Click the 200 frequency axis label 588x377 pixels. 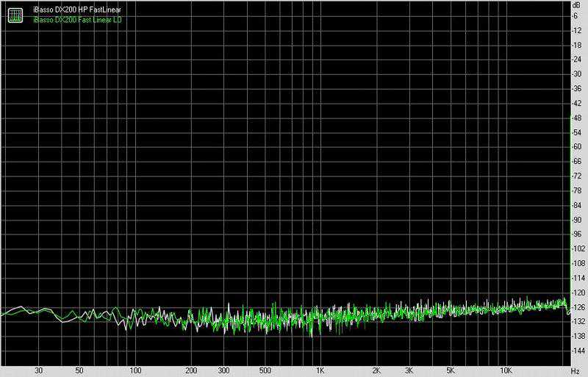[190, 371]
